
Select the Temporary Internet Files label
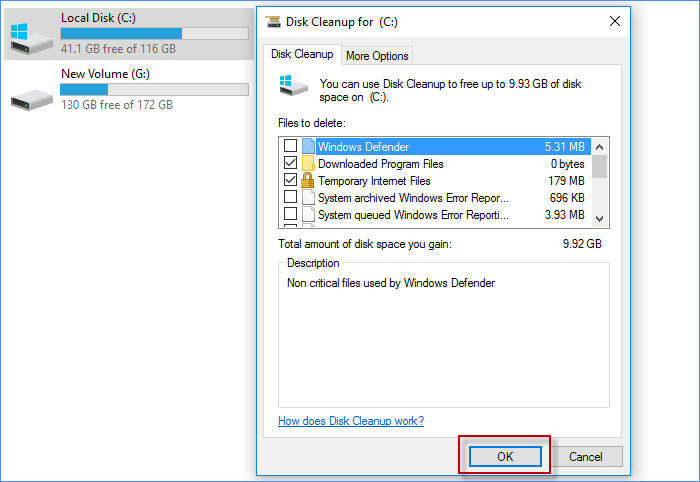(x=374, y=181)
